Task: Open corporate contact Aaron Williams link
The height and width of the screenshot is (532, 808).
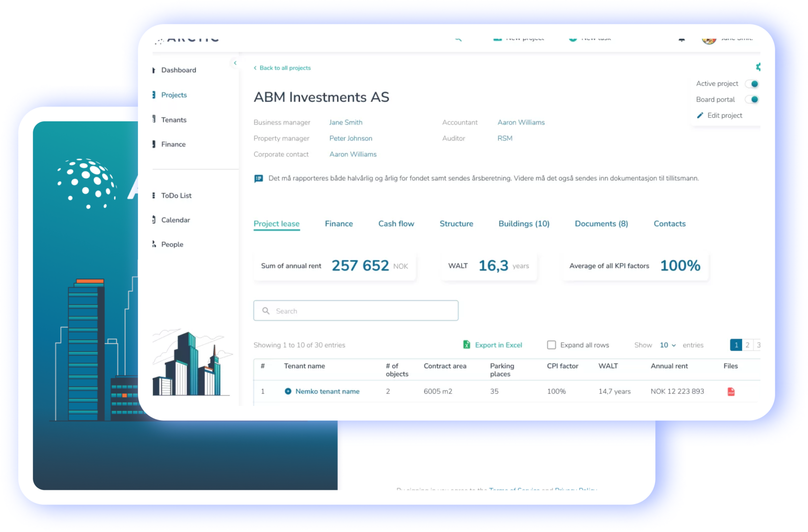Action: (x=353, y=154)
